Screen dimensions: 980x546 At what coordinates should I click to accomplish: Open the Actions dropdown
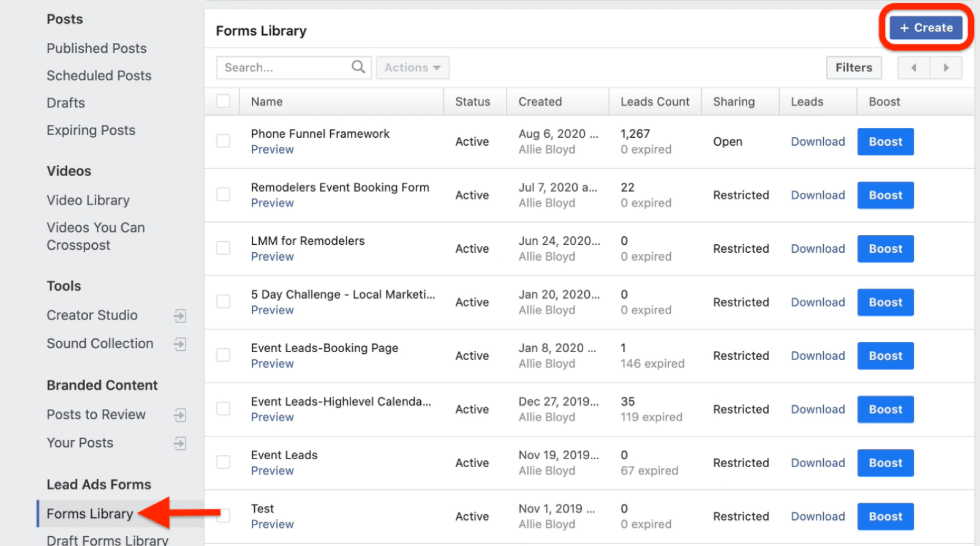pyautogui.click(x=412, y=68)
